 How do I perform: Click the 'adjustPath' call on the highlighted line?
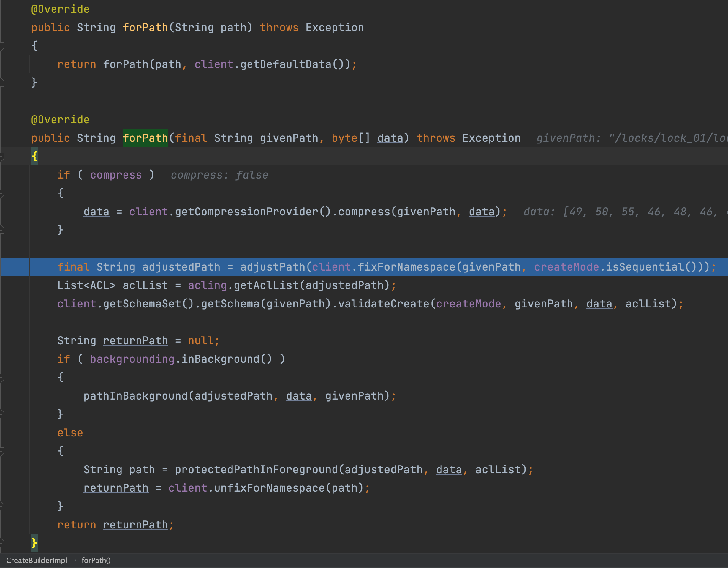[x=273, y=267]
